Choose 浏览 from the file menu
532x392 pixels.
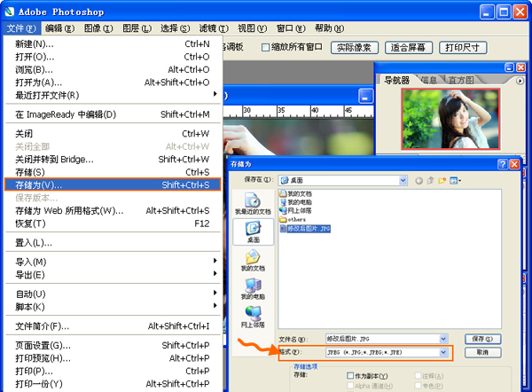(113, 69)
